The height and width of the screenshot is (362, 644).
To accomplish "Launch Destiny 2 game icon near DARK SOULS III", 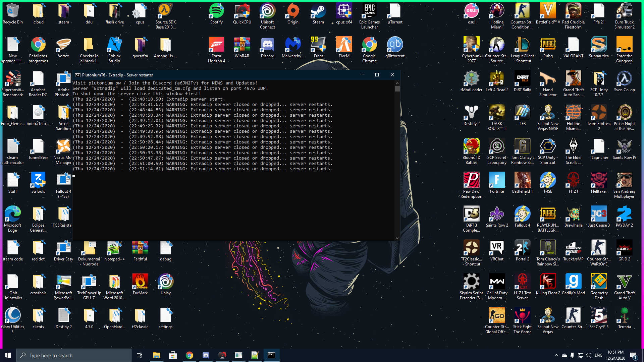I will tap(471, 116).
